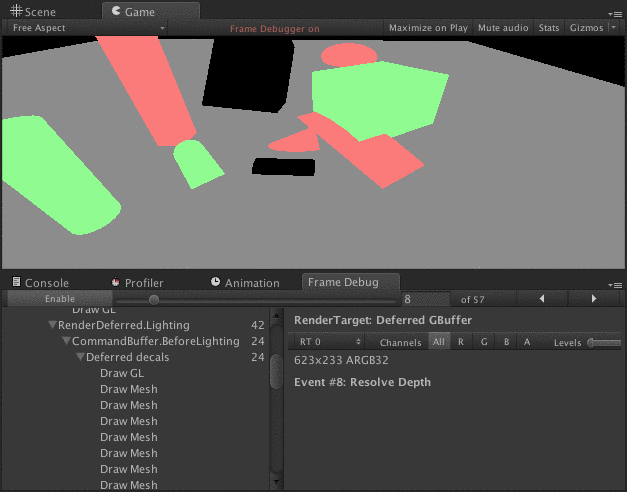Show only the A channel
The height and width of the screenshot is (492, 627).
(x=527, y=342)
